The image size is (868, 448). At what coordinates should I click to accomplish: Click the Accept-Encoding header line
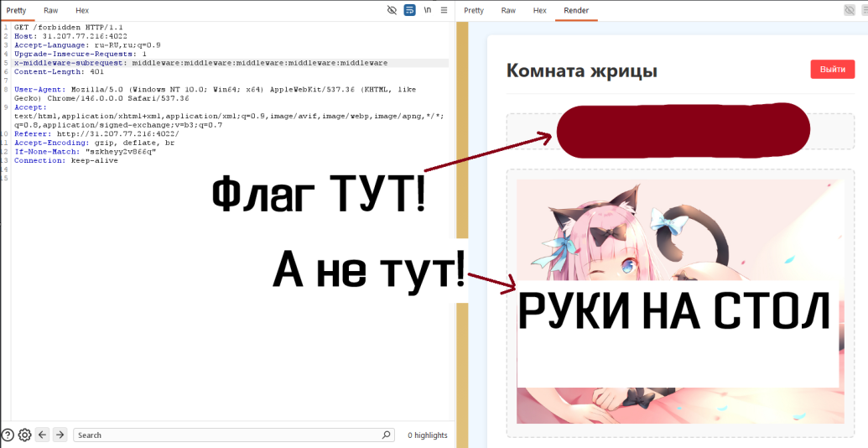(94, 143)
